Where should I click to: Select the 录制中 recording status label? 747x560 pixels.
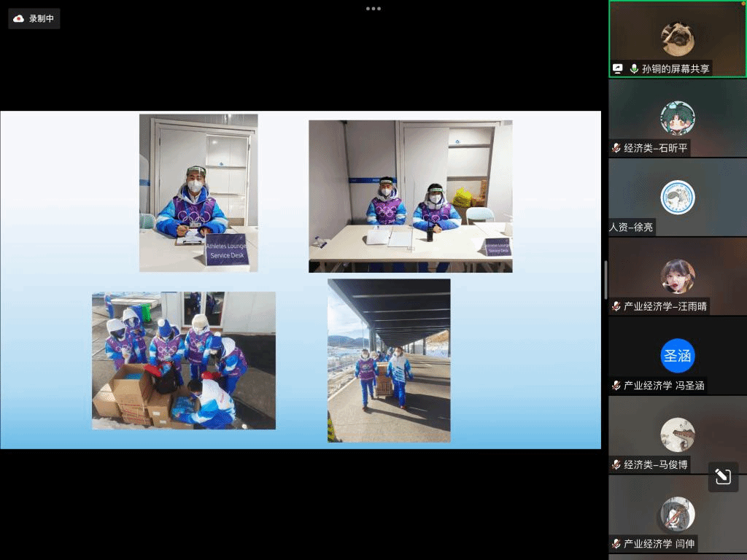click(x=42, y=19)
